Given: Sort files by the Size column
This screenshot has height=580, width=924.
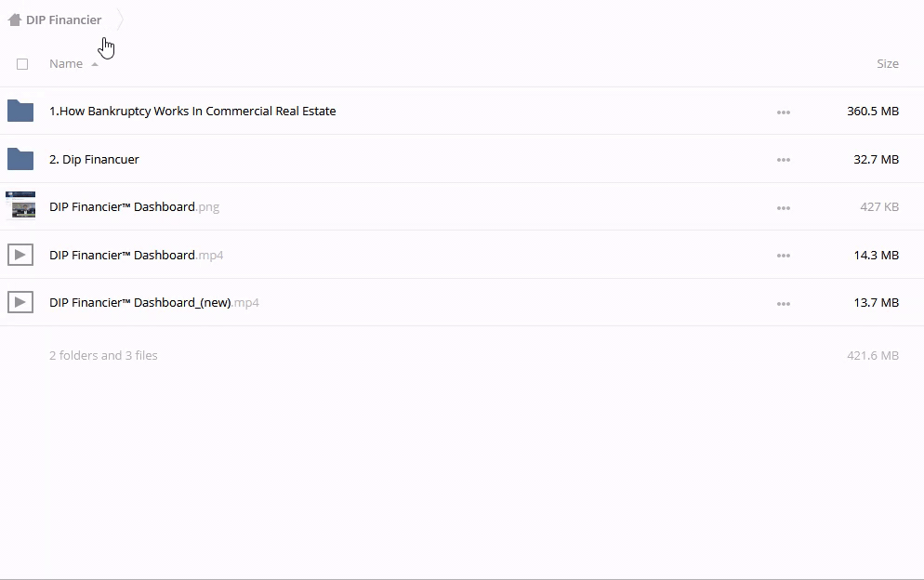Looking at the screenshot, I should 887,64.
